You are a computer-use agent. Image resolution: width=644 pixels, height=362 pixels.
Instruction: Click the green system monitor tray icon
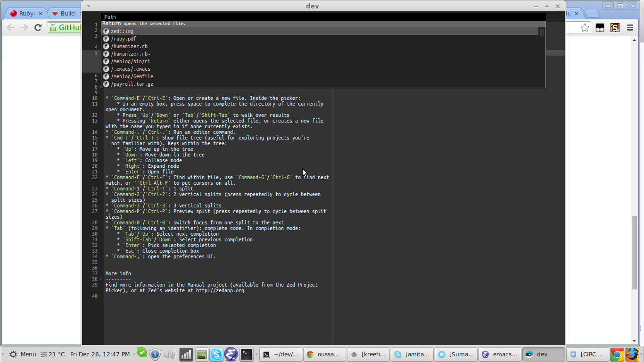[201, 354]
